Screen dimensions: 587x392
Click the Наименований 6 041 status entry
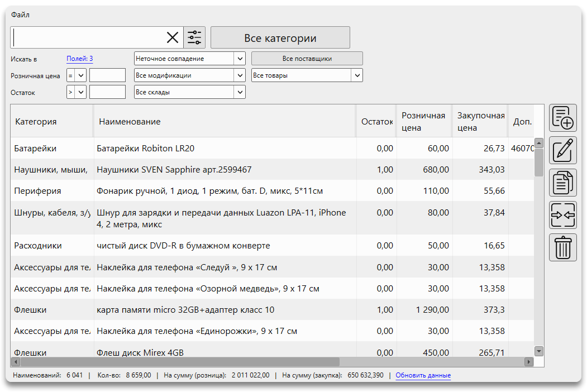click(48, 375)
